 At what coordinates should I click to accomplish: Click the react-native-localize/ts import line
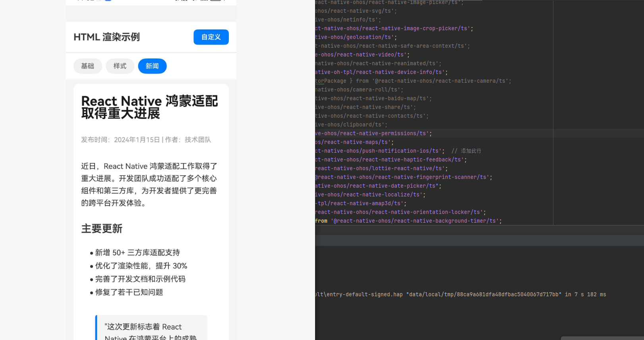[370, 194]
